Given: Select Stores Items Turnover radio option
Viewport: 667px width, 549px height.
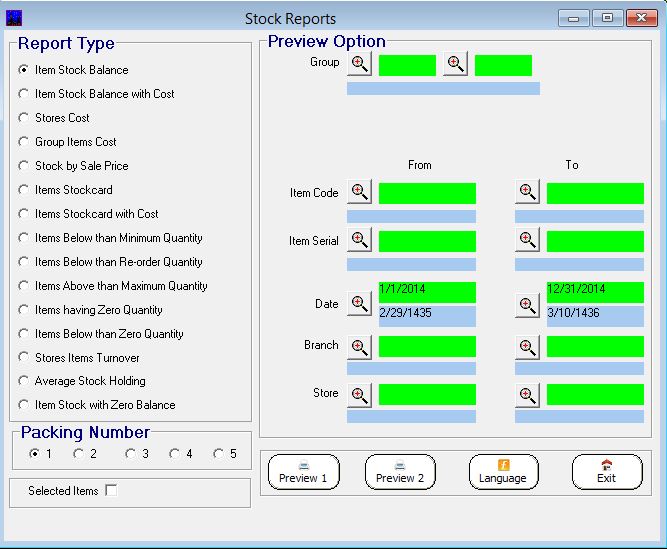Looking at the screenshot, I should [x=25, y=358].
